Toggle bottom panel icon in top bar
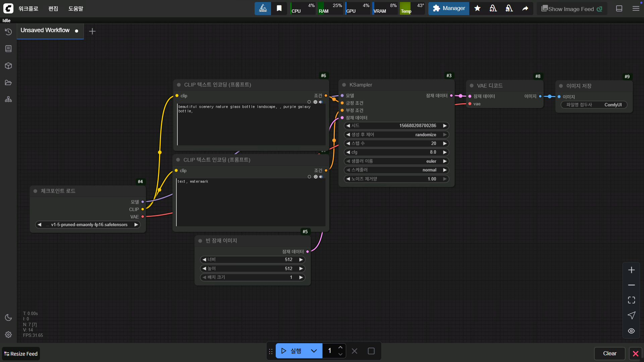Image resolution: width=644 pixels, height=362 pixels. [x=619, y=8]
